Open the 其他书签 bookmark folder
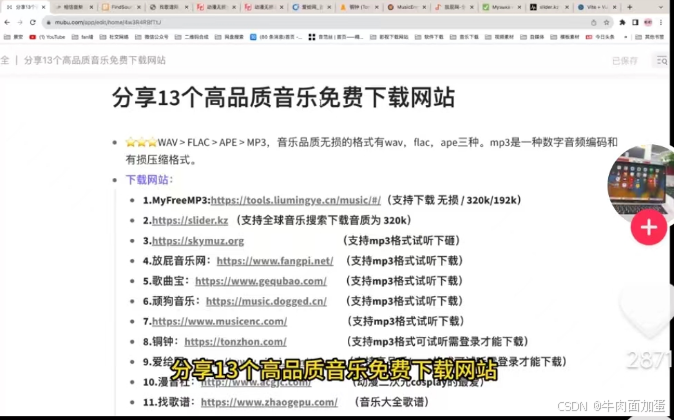 [x=650, y=37]
